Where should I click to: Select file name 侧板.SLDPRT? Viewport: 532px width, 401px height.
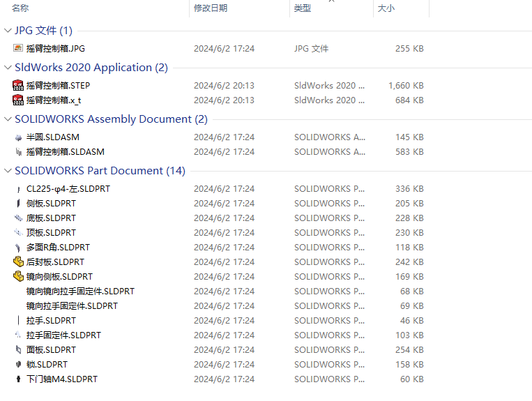coord(51,203)
